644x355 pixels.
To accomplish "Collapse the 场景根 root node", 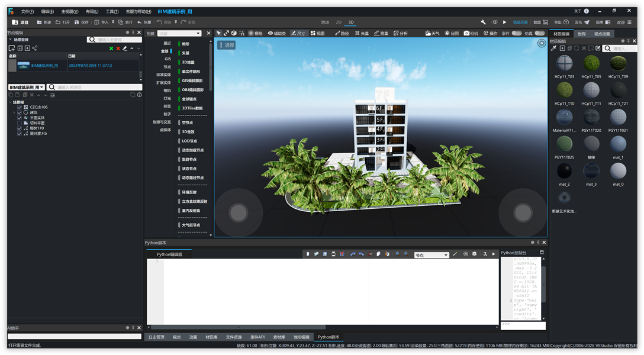I will (10, 102).
